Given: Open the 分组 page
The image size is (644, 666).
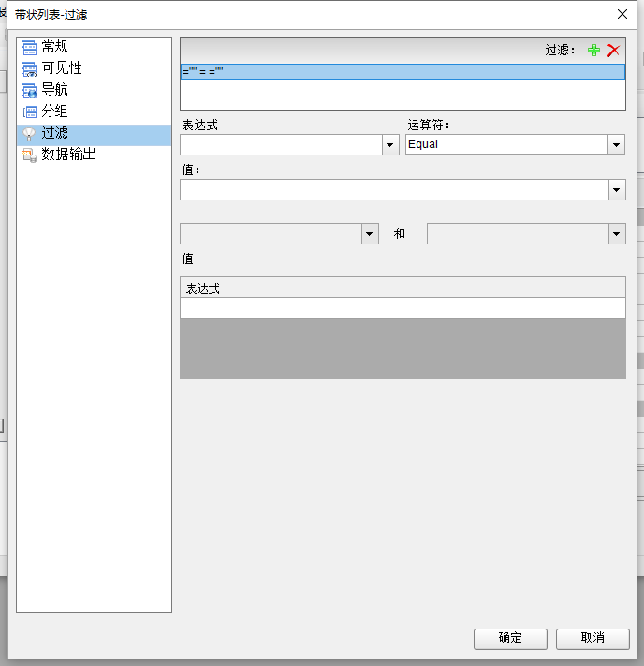Looking at the screenshot, I should click(94, 111).
